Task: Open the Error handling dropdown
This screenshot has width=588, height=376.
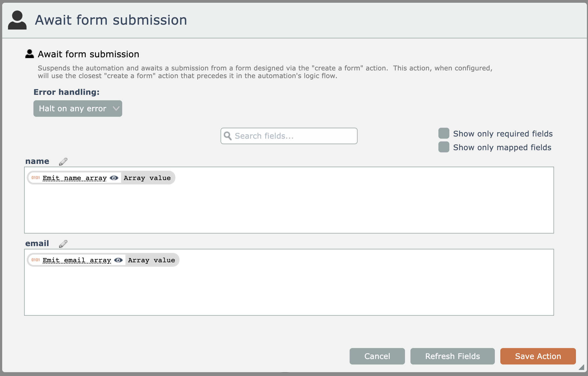Action: coord(78,109)
